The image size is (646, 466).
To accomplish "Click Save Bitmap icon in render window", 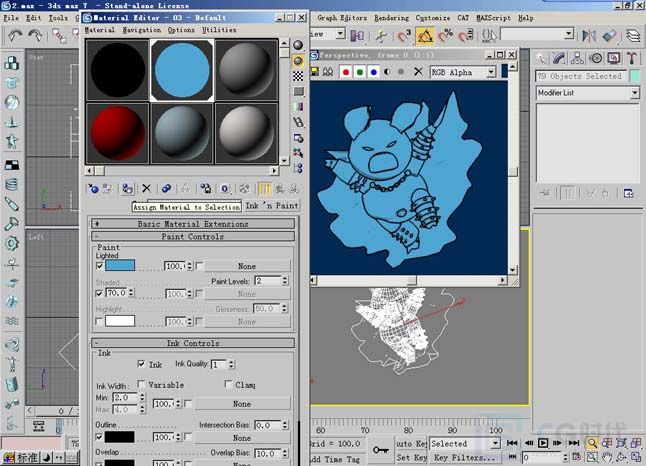I will tap(314, 72).
